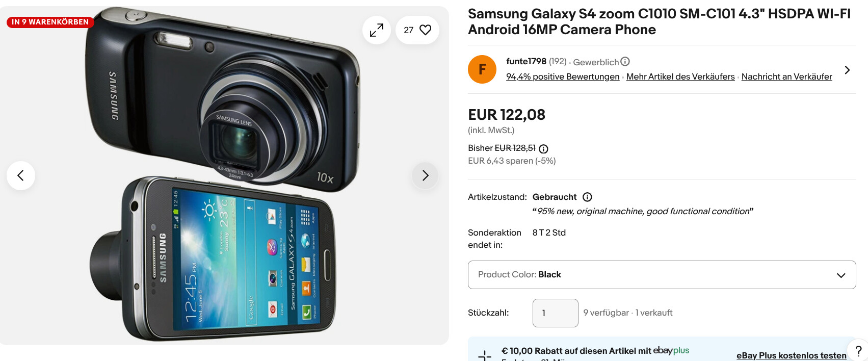The image size is (868, 361).
Task: Click info icon next to Bisher price
Action: point(544,149)
